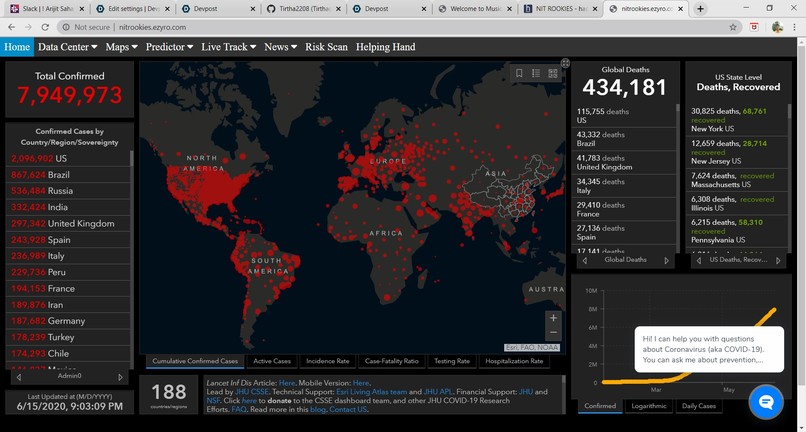This screenshot has height=432, width=806.
Task: Open the map bookmarks icon
Action: click(519, 74)
